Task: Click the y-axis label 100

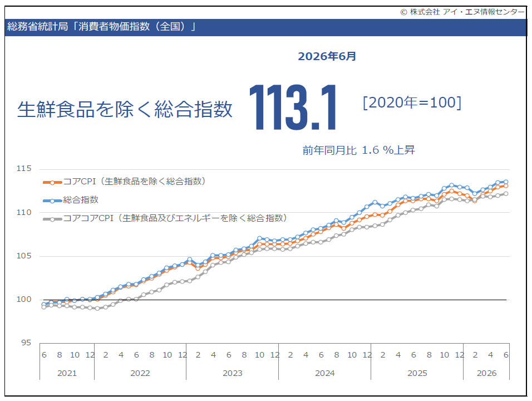Action: tap(24, 299)
